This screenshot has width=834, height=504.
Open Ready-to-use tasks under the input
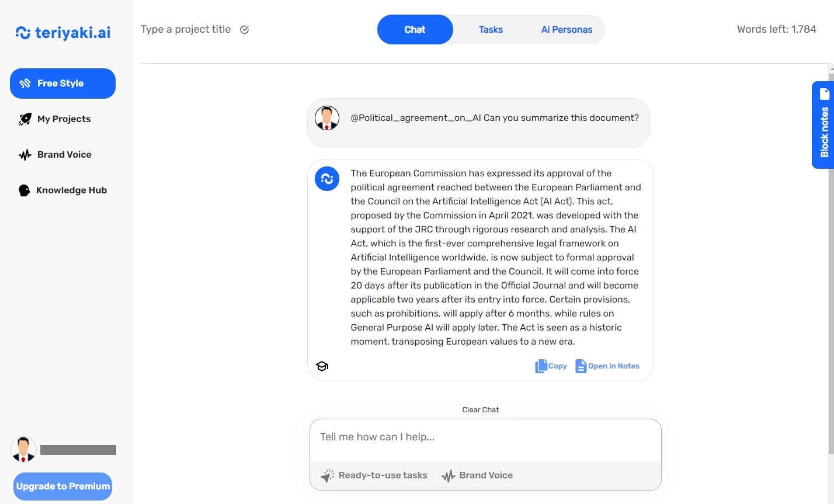click(374, 475)
